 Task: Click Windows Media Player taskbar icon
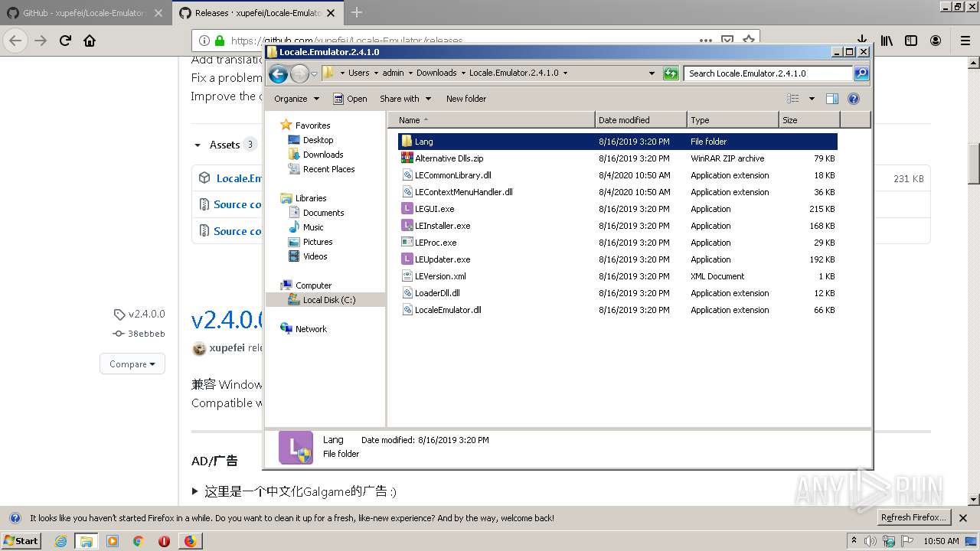(113, 541)
